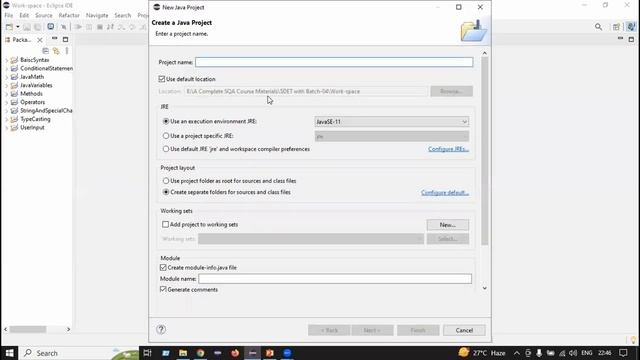Screen dimensions: 640x360
Task: Select the StringAndSpecialCha project
Action: click(46, 111)
